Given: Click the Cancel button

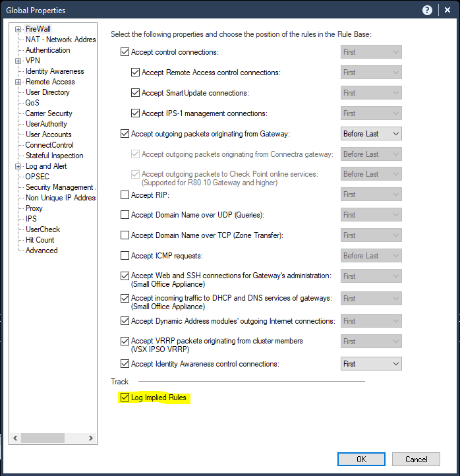Looking at the screenshot, I should click(416, 459).
